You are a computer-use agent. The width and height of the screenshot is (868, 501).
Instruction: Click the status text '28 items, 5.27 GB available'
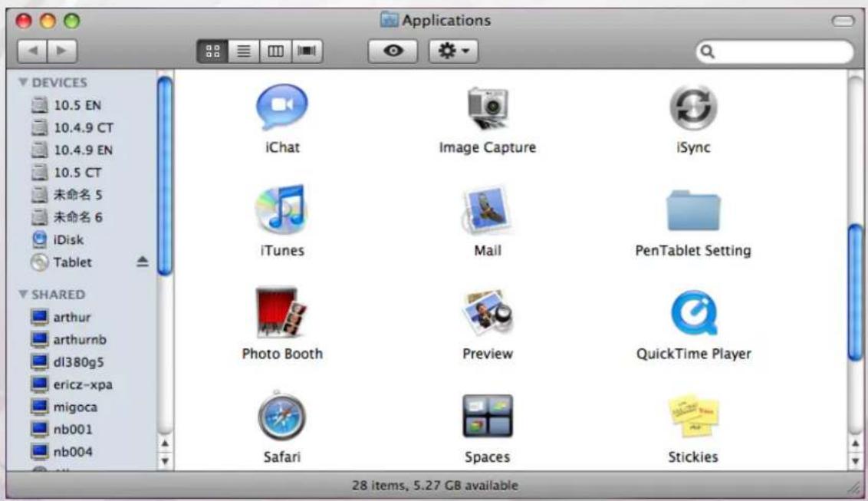click(435, 486)
